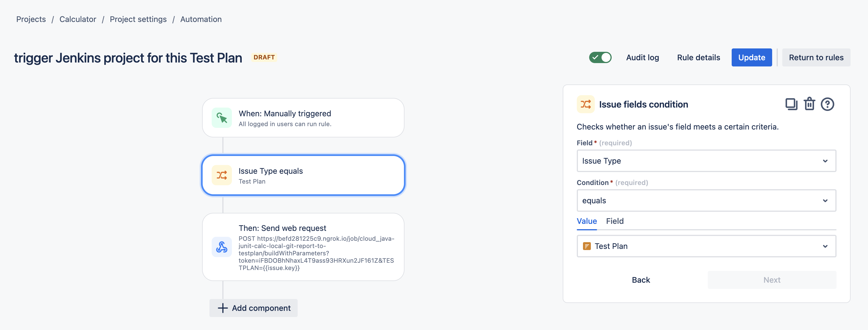Click the manual trigger cursor icon
This screenshot has height=330, width=868.
[x=222, y=118]
